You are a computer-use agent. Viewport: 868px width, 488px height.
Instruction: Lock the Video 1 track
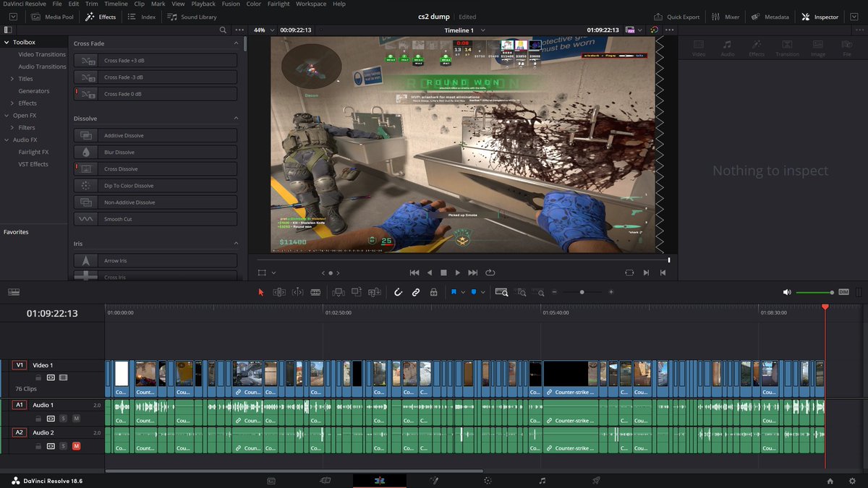(39, 377)
